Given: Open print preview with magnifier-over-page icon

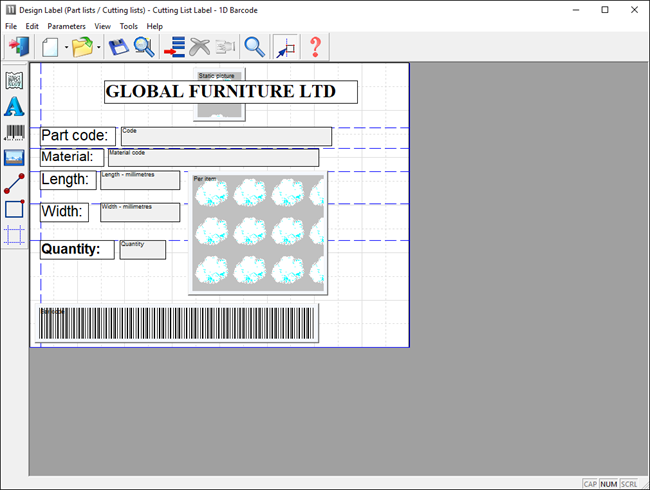Looking at the screenshot, I should click(144, 47).
